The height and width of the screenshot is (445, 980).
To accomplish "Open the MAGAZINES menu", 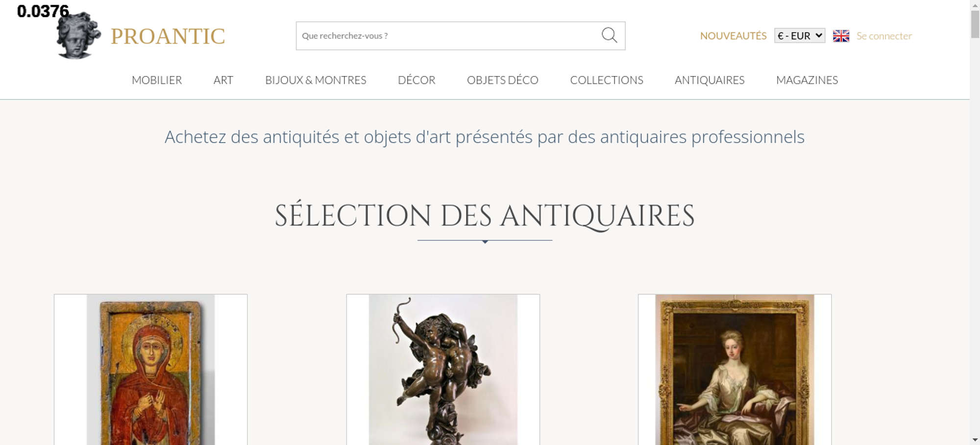I will click(807, 80).
